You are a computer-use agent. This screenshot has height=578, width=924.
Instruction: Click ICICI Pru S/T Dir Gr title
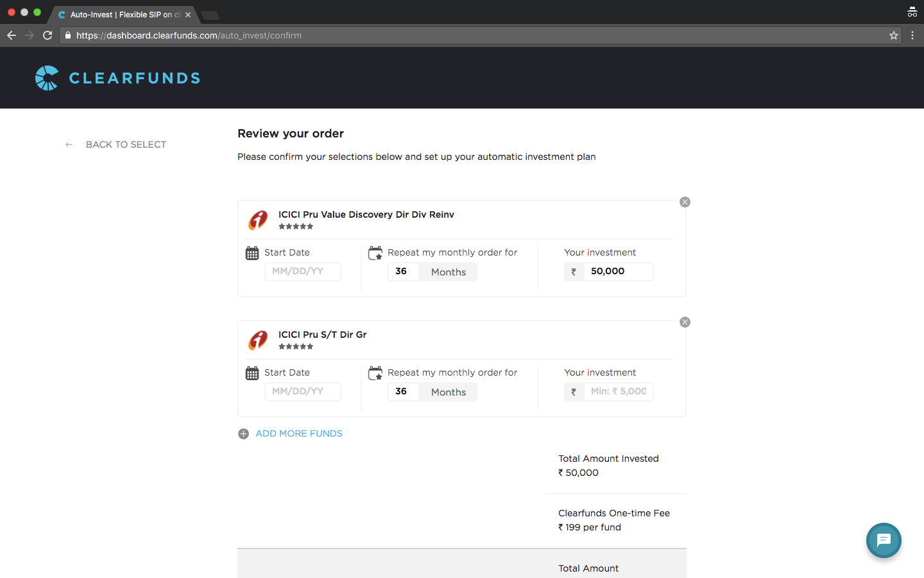[322, 335]
